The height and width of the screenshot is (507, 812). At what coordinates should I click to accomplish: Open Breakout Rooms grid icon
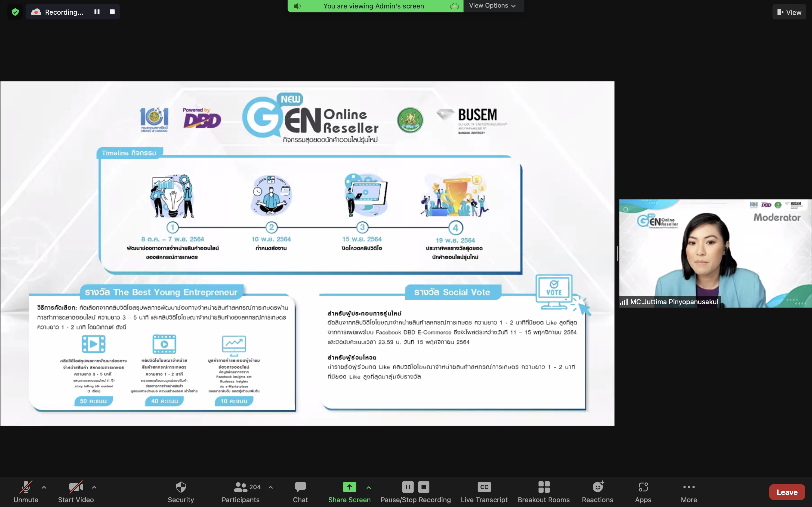pyautogui.click(x=544, y=487)
